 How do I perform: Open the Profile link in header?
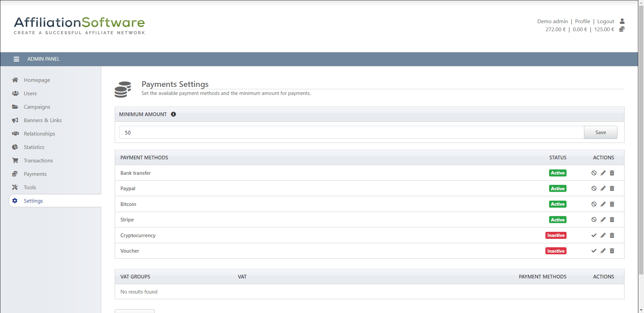coord(582,21)
